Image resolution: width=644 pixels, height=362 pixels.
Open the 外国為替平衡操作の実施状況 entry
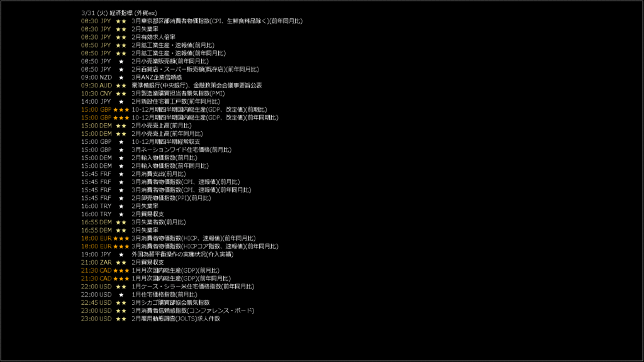coord(182,255)
